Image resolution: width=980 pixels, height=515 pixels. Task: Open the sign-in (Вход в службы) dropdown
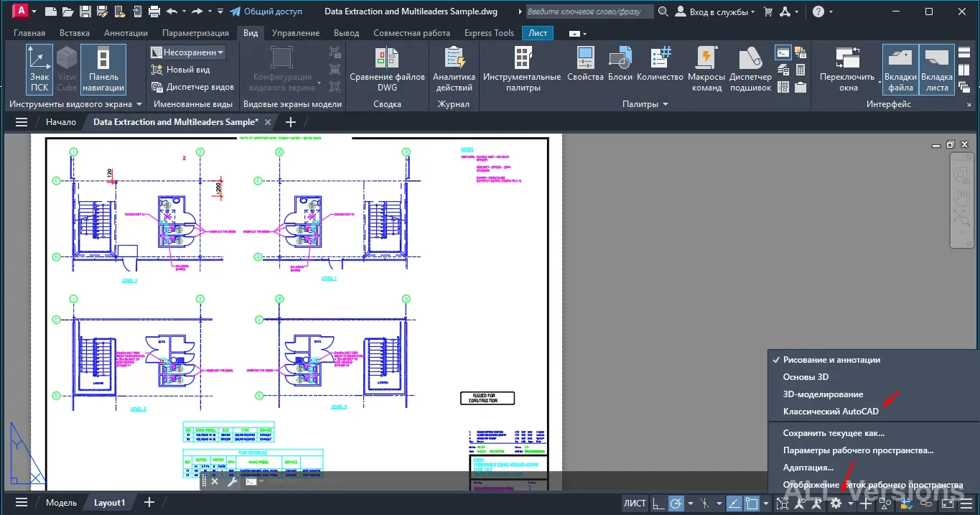[x=717, y=11]
